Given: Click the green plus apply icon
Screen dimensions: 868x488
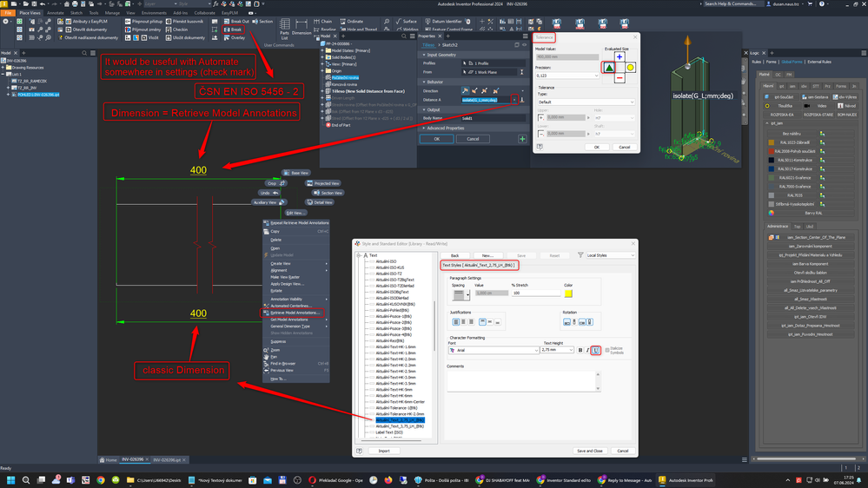Looking at the screenshot, I should 522,139.
